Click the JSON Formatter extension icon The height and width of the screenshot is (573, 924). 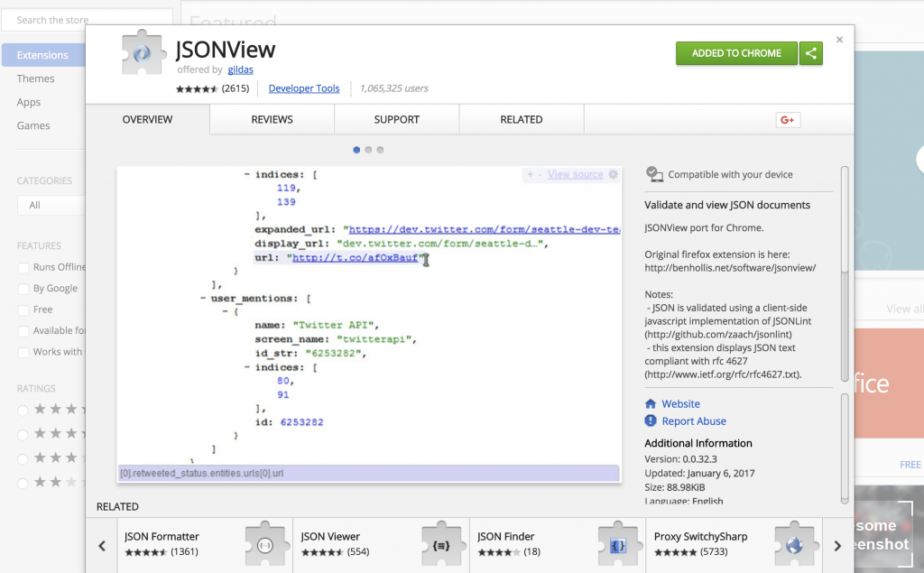[x=265, y=545]
